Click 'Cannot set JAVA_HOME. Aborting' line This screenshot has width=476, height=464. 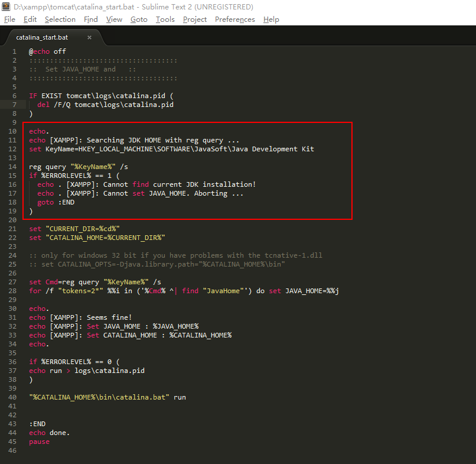coord(140,193)
